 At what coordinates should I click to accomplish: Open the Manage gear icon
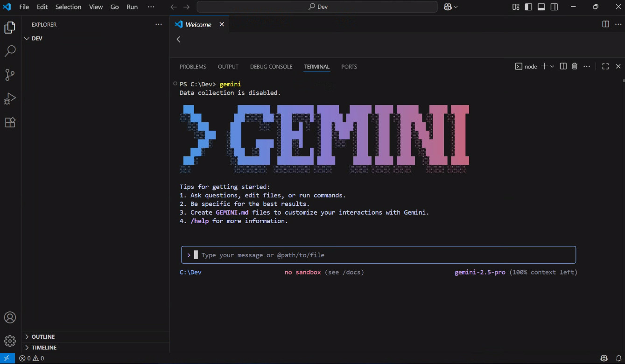click(x=10, y=341)
